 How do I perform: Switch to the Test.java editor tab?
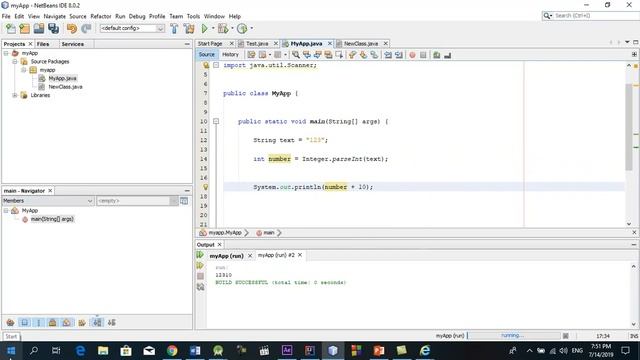click(x=257, y=44)
